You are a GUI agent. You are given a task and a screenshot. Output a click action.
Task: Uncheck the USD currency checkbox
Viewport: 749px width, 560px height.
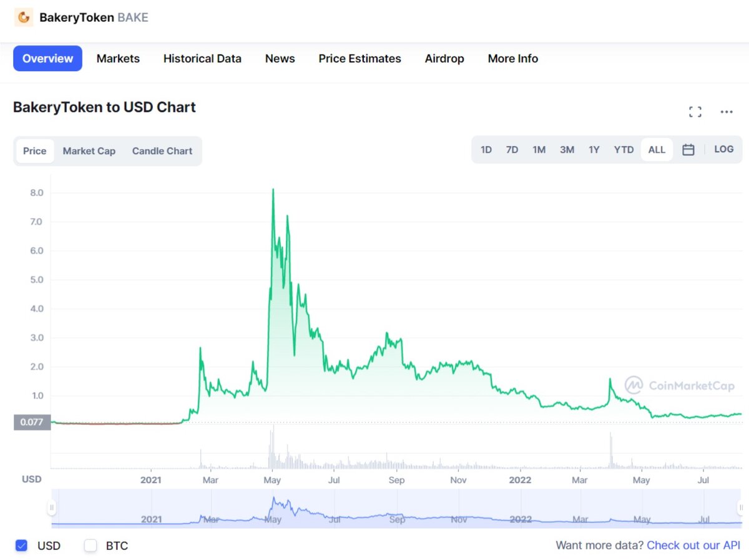click(22, 546)
